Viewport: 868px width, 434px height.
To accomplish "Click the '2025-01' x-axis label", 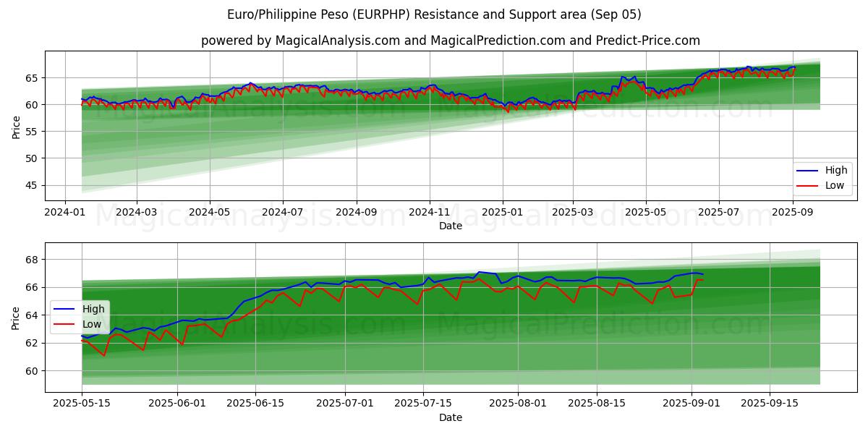I will click(503, 212).
